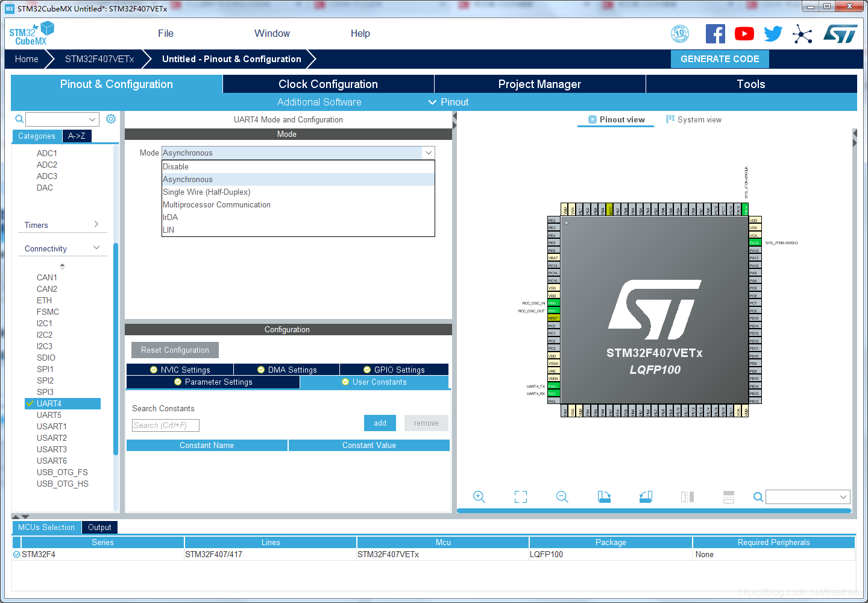868x603 pixels.
Task: Open settings gear beside the category search
Action: pyautogui.click(x=111, y=119)
